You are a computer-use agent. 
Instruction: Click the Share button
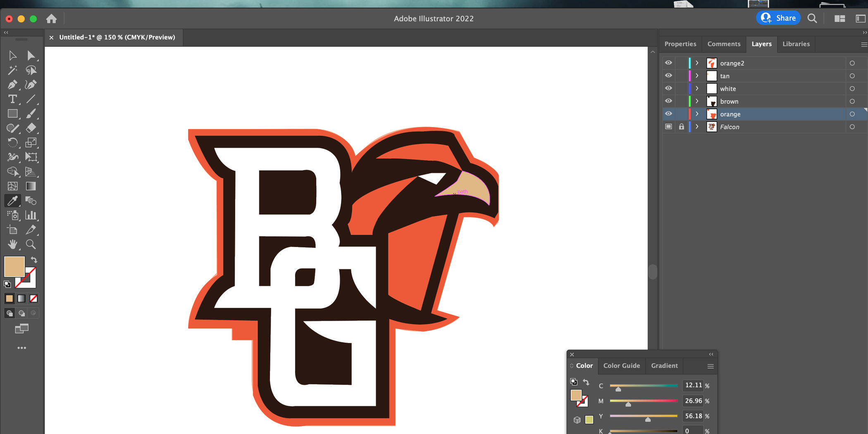point(778,18)
